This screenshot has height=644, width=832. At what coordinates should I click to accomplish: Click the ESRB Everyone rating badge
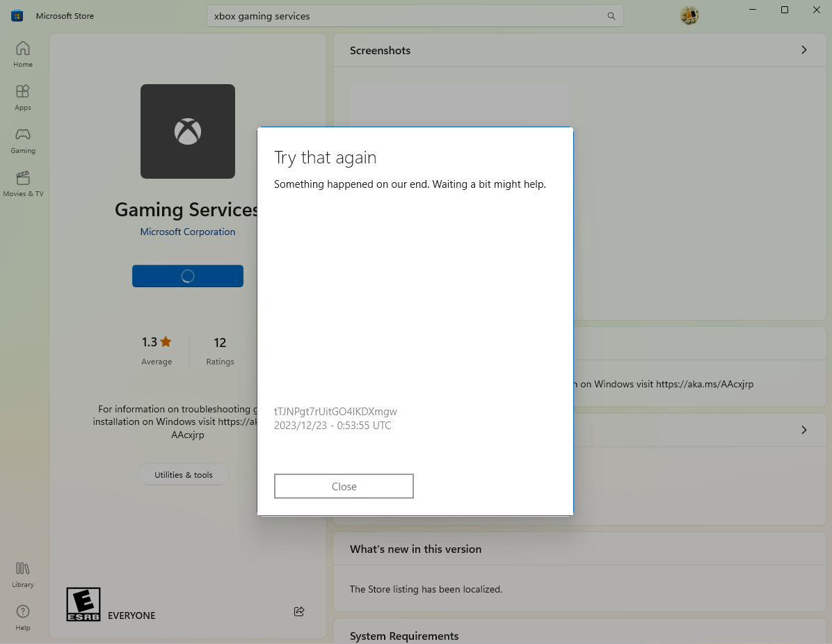point(83,604)
